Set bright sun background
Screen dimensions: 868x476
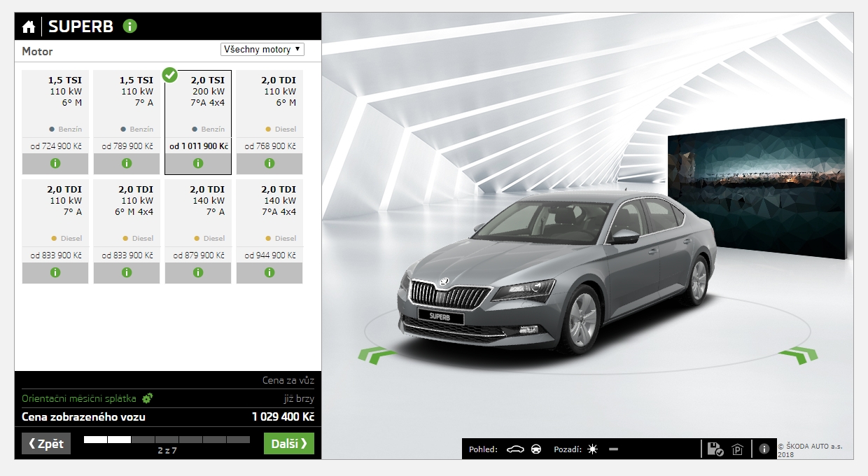[x=593, y=449]
